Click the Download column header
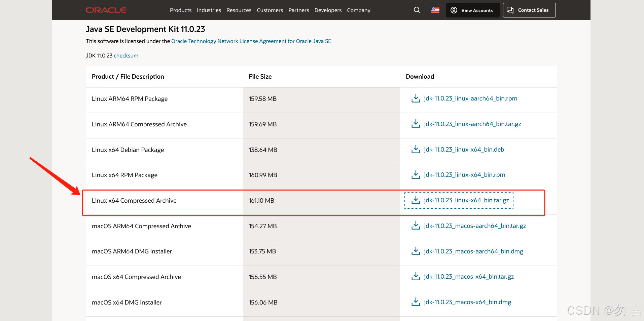644x321 pixels. click(420, 77)
